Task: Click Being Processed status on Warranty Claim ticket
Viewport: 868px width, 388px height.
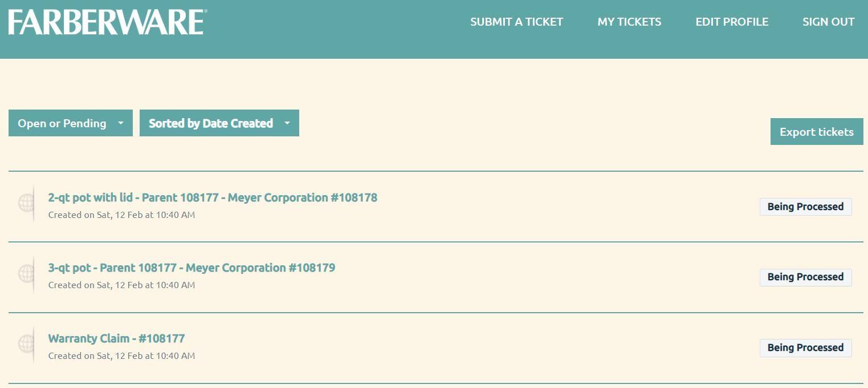Action: tap(805, 348)
